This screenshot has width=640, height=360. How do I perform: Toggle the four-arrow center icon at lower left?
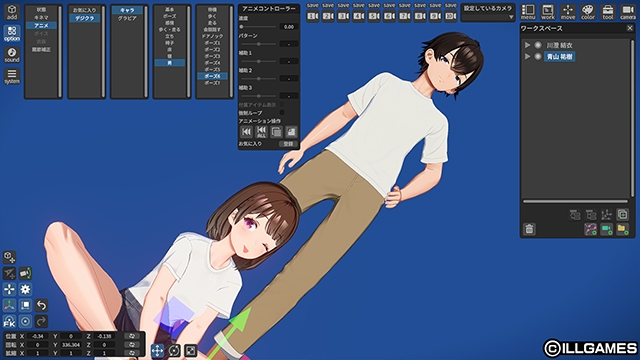(9, 289)
